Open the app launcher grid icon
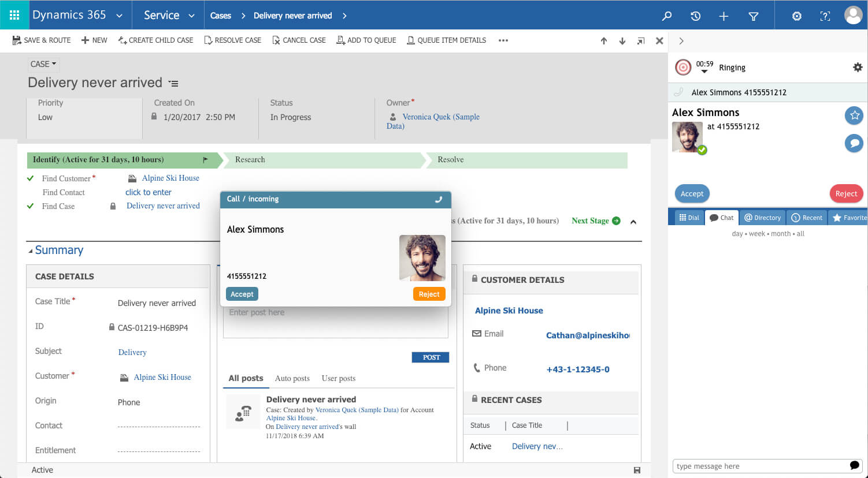 pyautogui.click(x=14, y=14)
